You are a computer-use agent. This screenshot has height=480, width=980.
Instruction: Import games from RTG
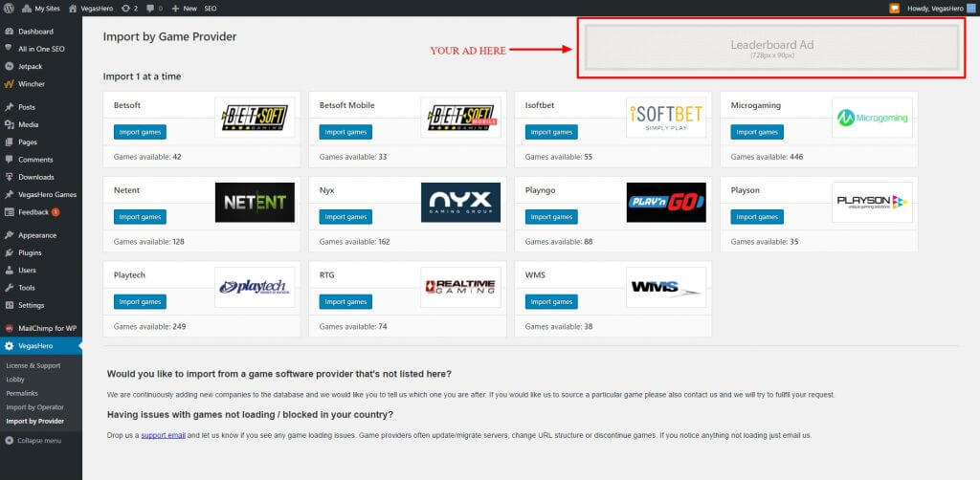[x=345, y=302]
